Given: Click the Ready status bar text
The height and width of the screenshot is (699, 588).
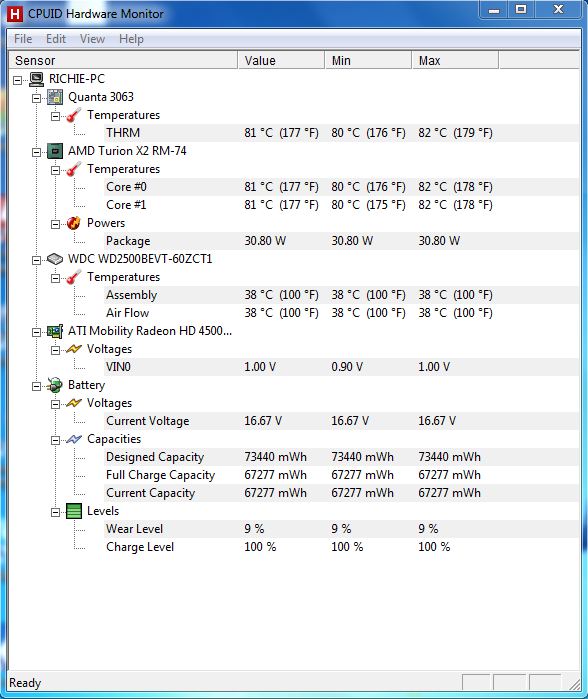Looking at the screenshot, I should (25, 683).
